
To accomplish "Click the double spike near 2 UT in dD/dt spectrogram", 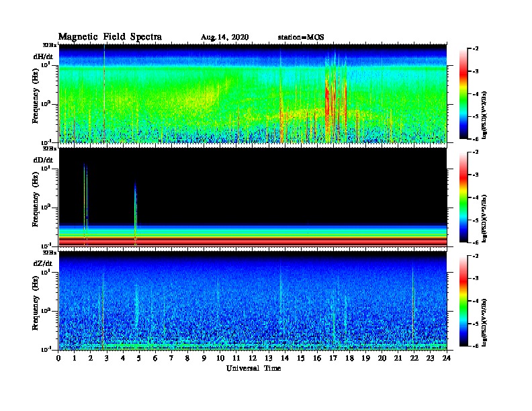I will click(x=85, y=204).
